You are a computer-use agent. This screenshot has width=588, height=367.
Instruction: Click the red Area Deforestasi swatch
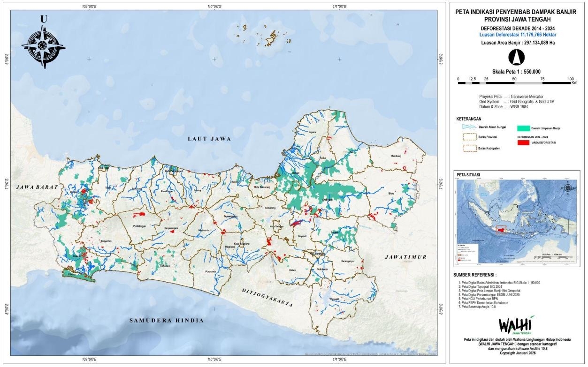522,143
